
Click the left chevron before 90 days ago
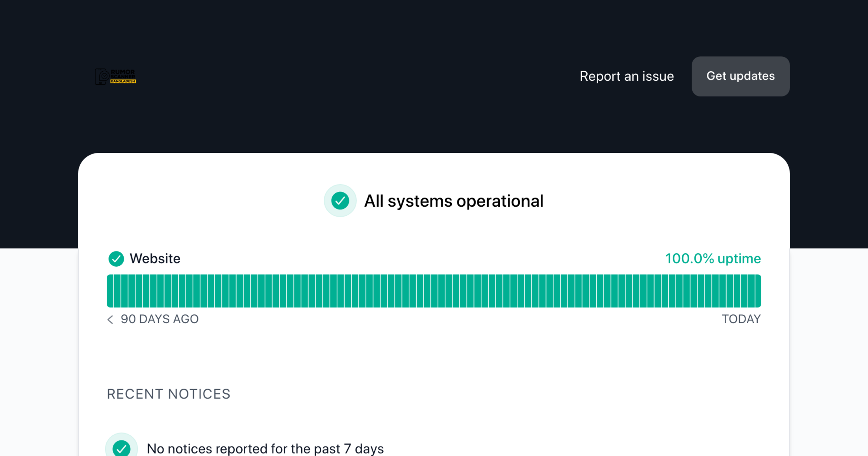[110, 320]
